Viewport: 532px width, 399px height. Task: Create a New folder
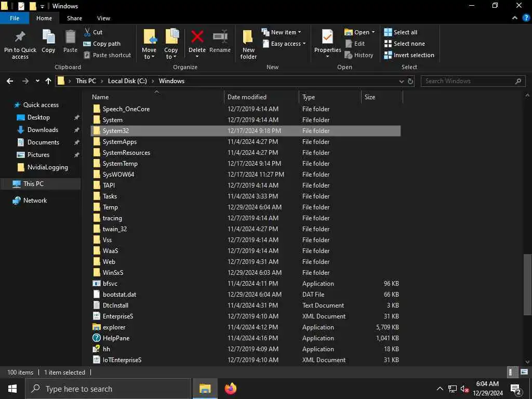point(248,44)
